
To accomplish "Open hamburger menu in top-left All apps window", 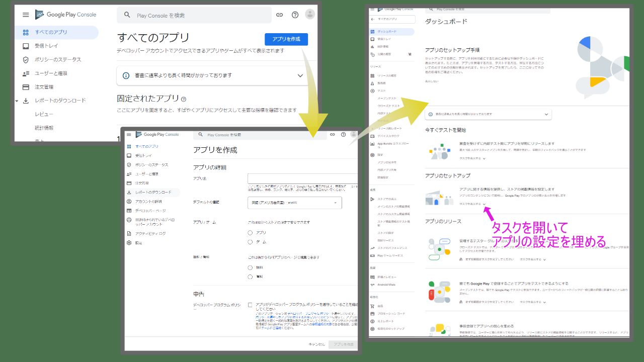I will [x=26, y=15].
